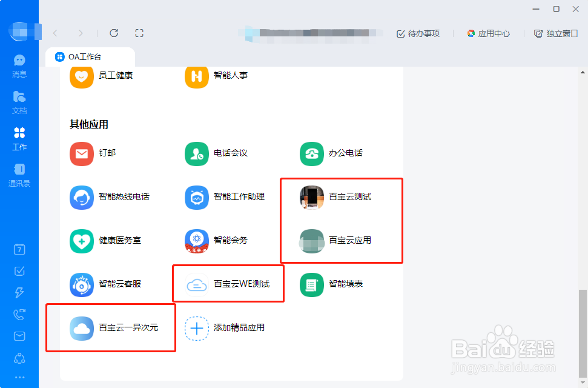This screenshot has height=388, width=588.
Task: Refresh the current workbench page
Action: pyautogui.click(x=114, y=34)
